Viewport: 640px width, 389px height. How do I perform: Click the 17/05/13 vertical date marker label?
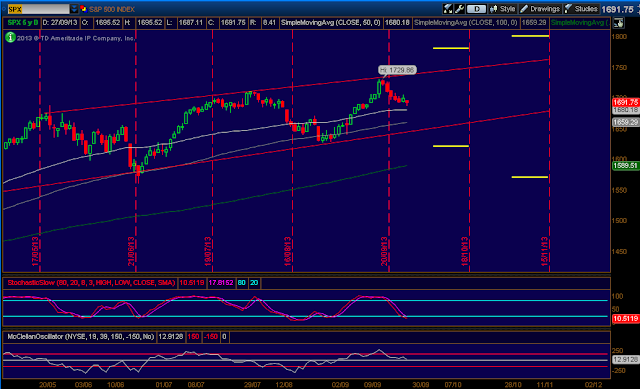click(x=35, y=251)
